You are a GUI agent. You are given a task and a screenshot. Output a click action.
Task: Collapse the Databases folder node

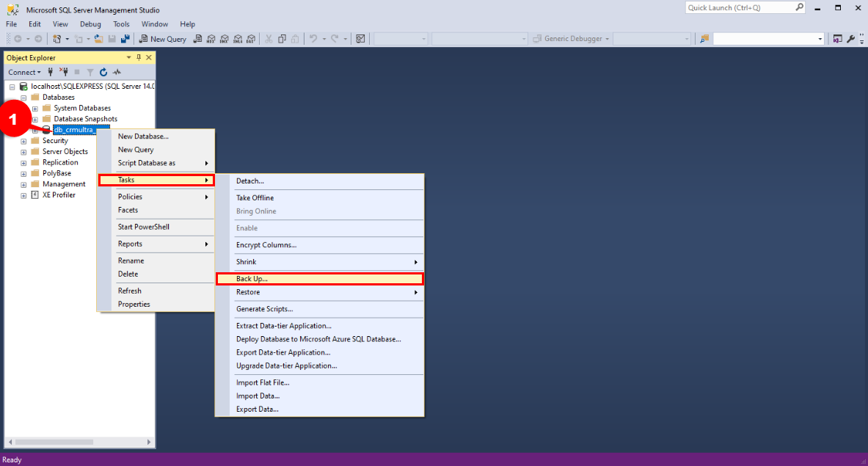click(x=23, y=98)
